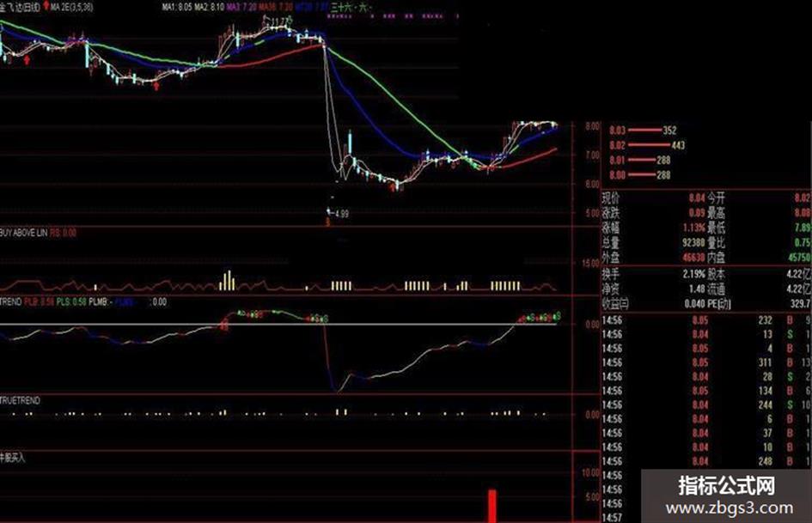Click the trade row with volume 134
Screen dimensions: 812x523
tap(705, 391)
